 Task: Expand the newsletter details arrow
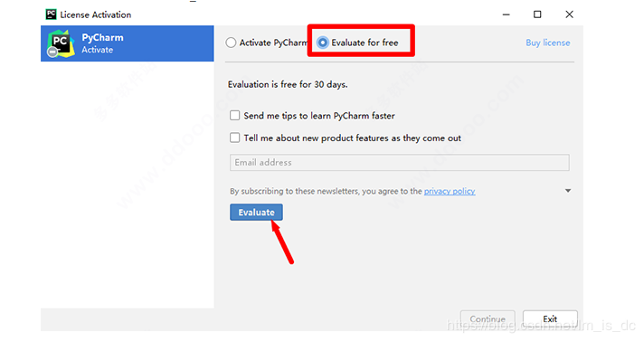[x=568, y=191]
